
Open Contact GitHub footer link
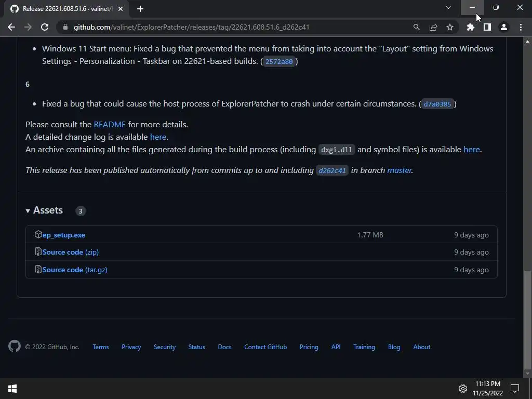(265, 347)
